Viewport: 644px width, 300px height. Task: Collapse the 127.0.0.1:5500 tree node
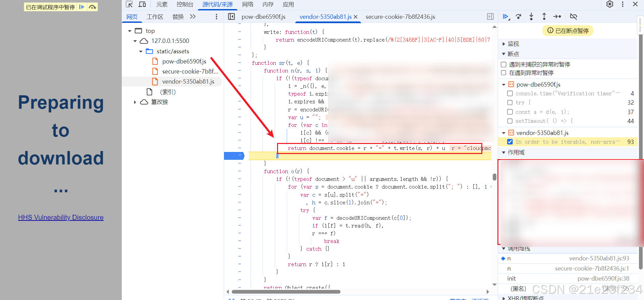[135, 41]
